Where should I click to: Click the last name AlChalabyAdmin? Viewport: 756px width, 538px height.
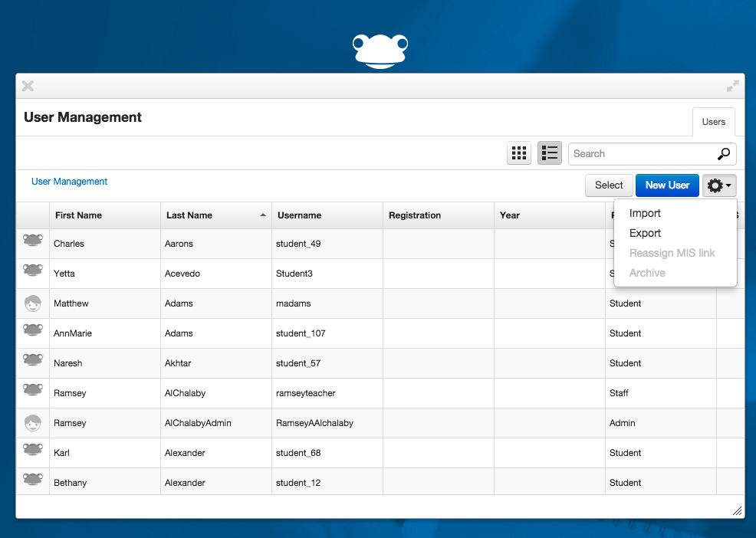198,423
